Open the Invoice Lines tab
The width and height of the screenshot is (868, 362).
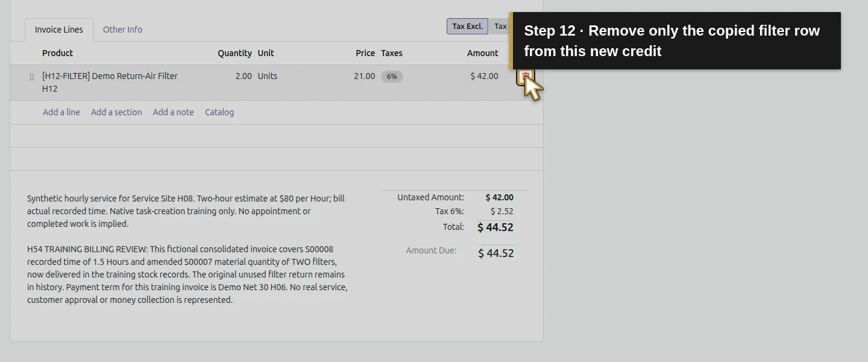coord(59,30)
